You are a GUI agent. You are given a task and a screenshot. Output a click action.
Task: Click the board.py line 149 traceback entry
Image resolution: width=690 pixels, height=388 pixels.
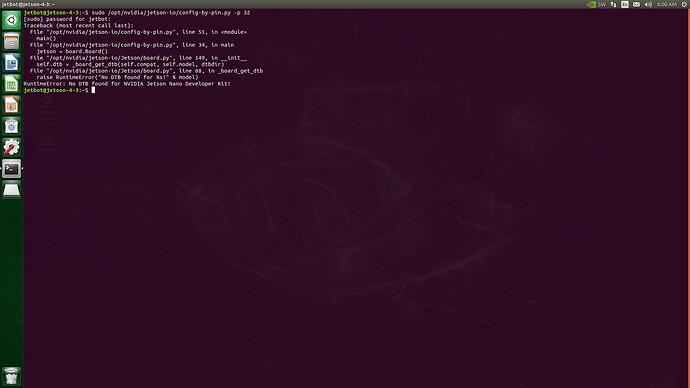[x=138, y=58]
